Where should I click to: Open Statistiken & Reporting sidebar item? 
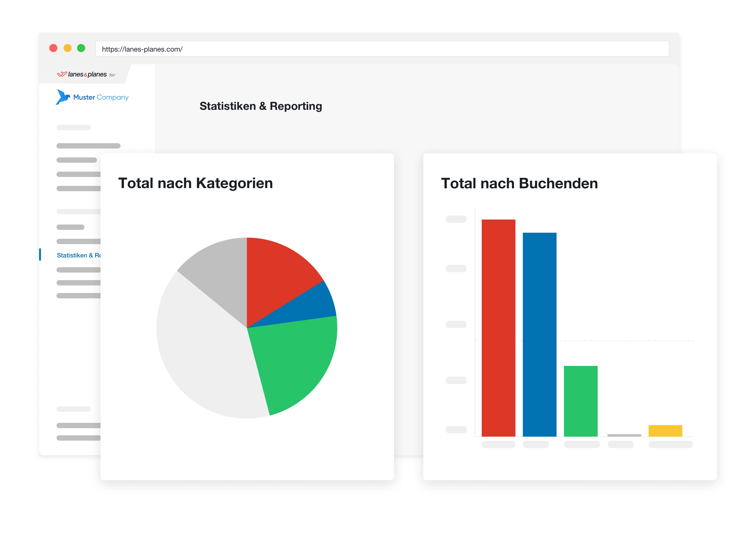(78, 255)
